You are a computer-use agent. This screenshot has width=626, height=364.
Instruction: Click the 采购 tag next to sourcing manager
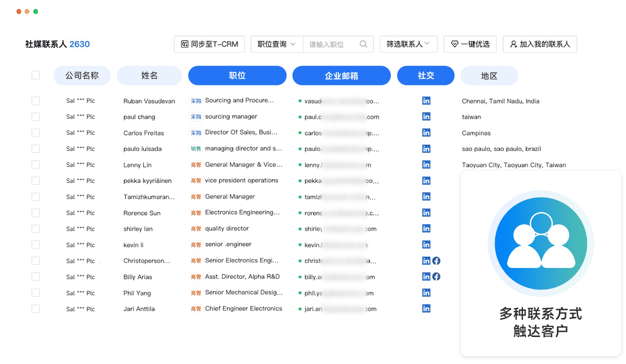(195, 116)
